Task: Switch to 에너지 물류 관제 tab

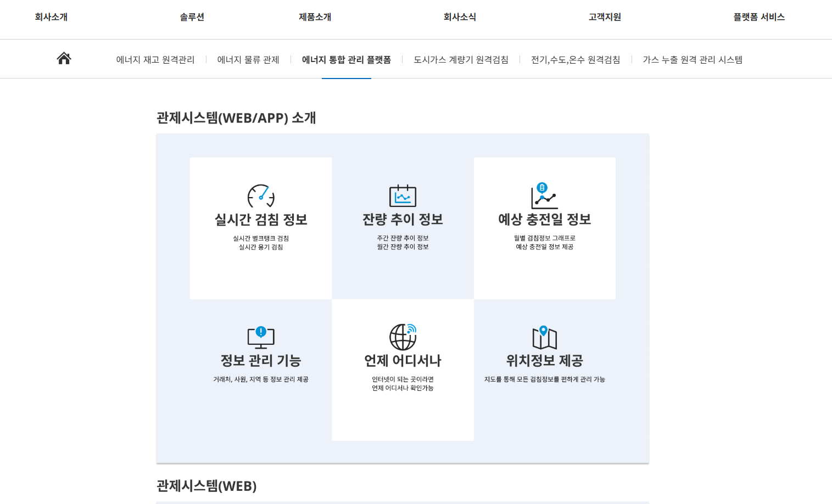Action: (248, 59)
